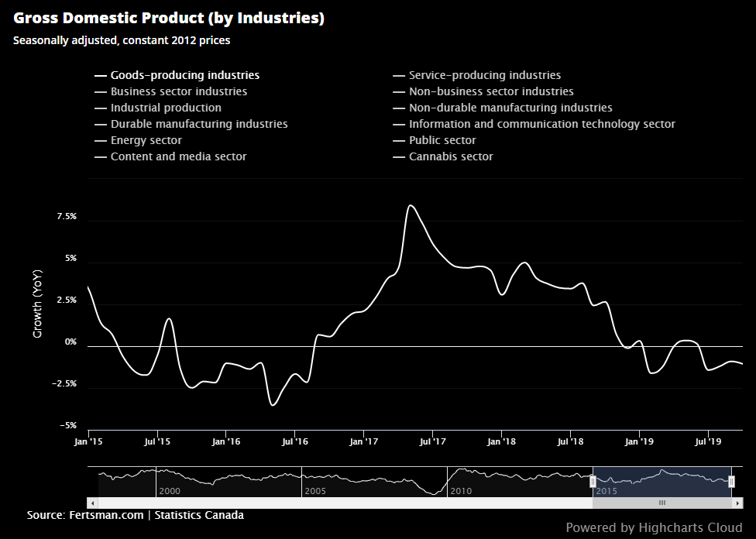756x539 pixels.
Task: Click the −2.5% y-axis label
Action: (x=64, y=384)
